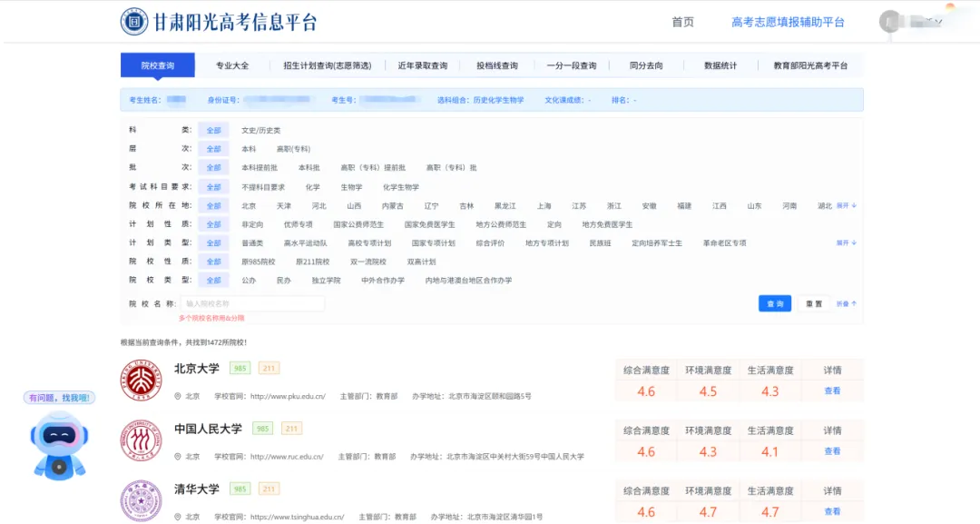Visit http://www.ruc.edu.cn/ website link
Image resolution: width=980 pixels, height=524 pixels.
pyautogui.click(x=287, y=457)
